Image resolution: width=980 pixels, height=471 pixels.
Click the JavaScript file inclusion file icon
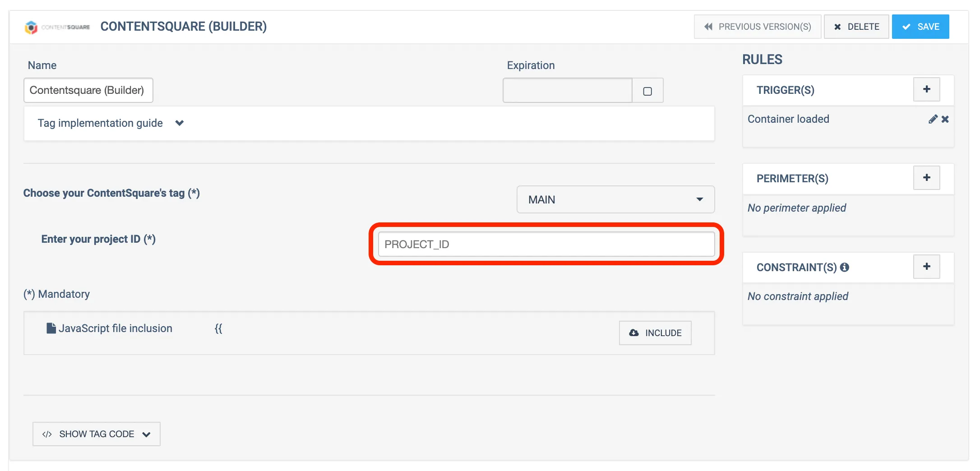pos(51,328)
